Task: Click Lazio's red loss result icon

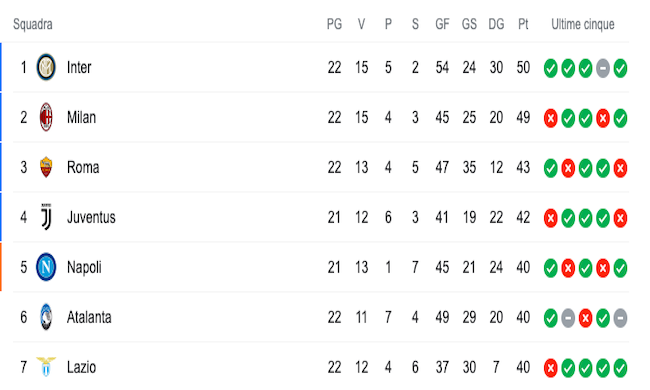Action: point(551,368)
